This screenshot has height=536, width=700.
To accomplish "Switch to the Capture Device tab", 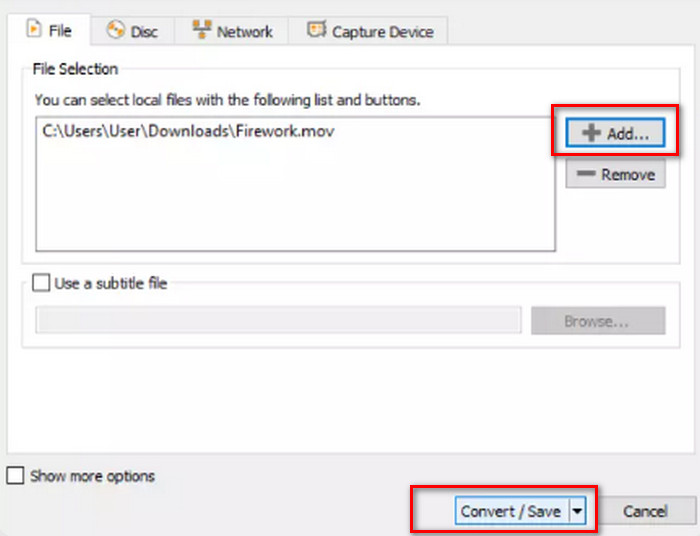I will 368,31.
